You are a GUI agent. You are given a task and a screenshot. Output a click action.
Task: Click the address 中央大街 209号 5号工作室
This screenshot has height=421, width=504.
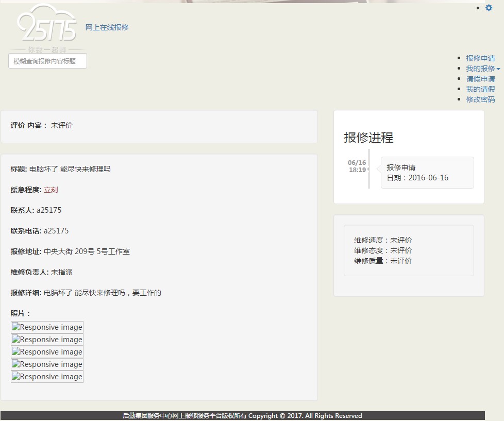(x=87, y=251)
